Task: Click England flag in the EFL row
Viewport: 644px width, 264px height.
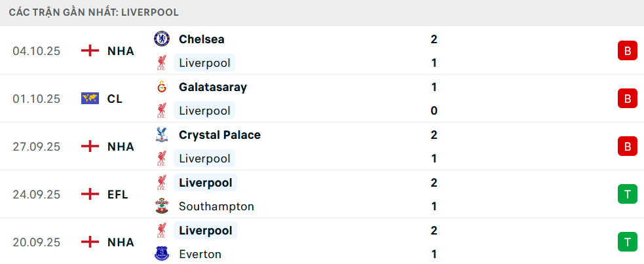Action: pyautogui.click(x=90, y=195)
